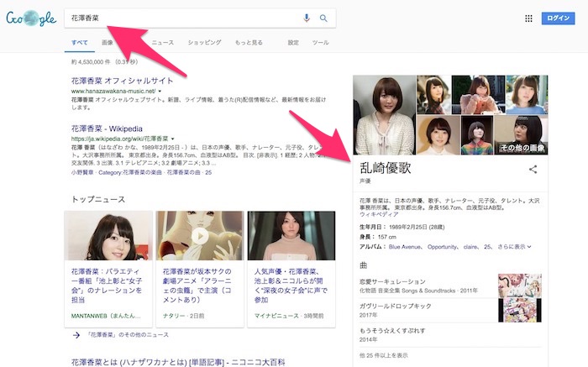Screen dimensions: 588x367
Task: Open the もっと見る search menu
Action: coord(253,42)
